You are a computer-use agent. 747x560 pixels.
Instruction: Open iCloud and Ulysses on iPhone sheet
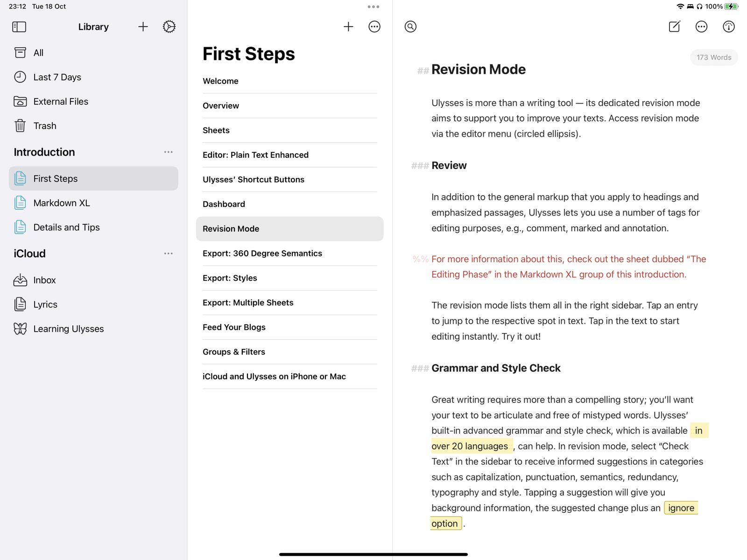[x=290, y=376]
